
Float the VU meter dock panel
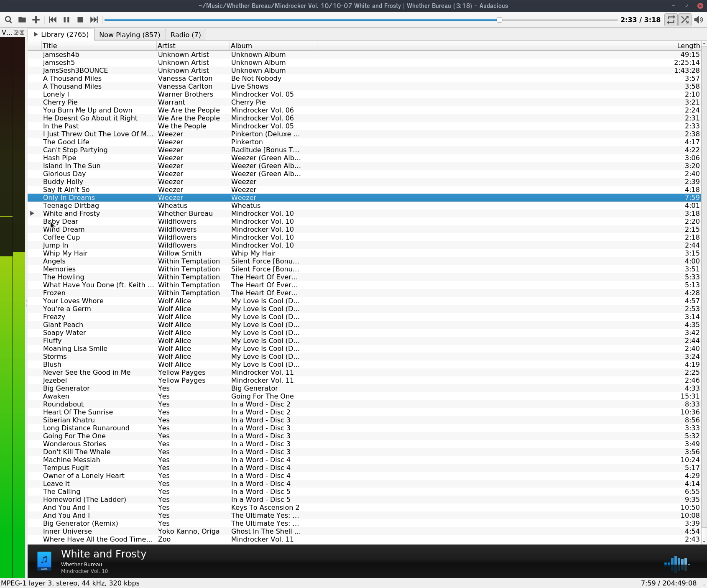coord(16,32)
